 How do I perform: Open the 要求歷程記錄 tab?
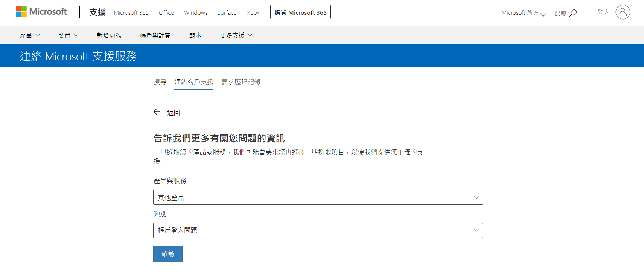point(241,82)
